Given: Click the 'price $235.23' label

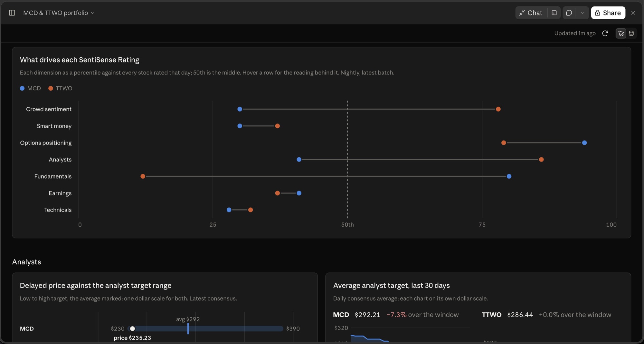Looking at the screenshot, I should (132, 338).
